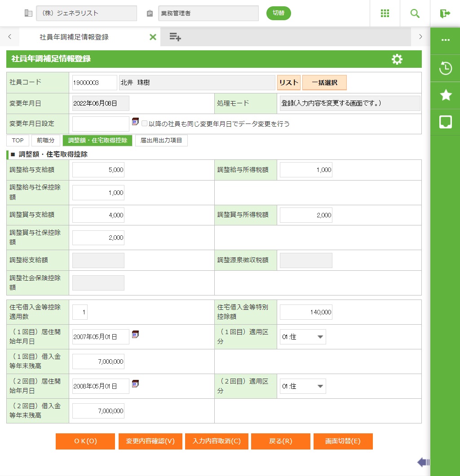Viewport: 460px width, 476px height.
Task: Click the 調整給与支給額 input field
Action: coord(98,170)
